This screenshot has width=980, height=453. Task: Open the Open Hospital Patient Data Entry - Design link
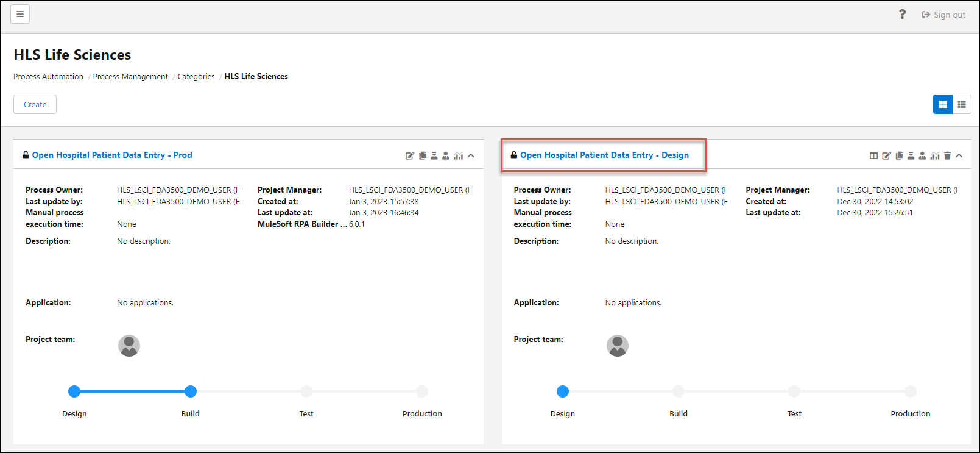[x=604, y=155]
